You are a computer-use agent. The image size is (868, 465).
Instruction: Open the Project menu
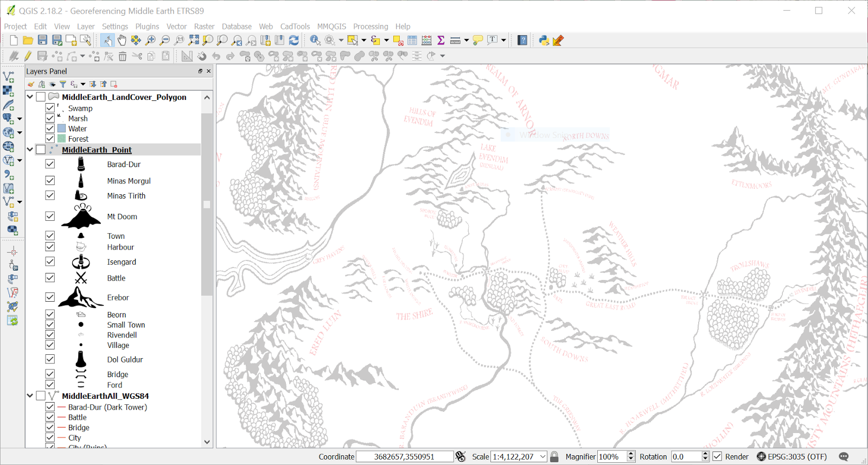pyautogui.click(x=15, y=26)
